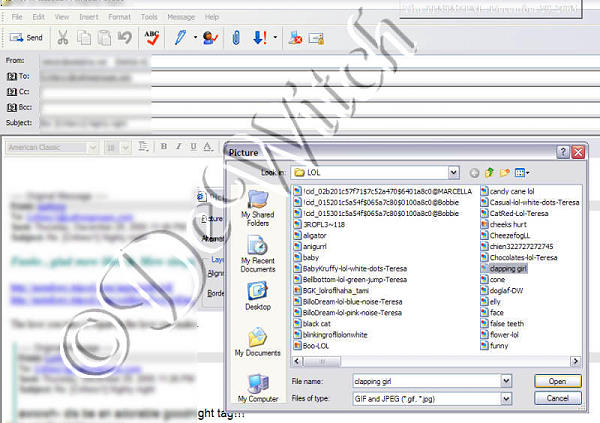The image size is (600, 423).
Task: Click the Open button in Picture dialog
Action: coord(557,381)
